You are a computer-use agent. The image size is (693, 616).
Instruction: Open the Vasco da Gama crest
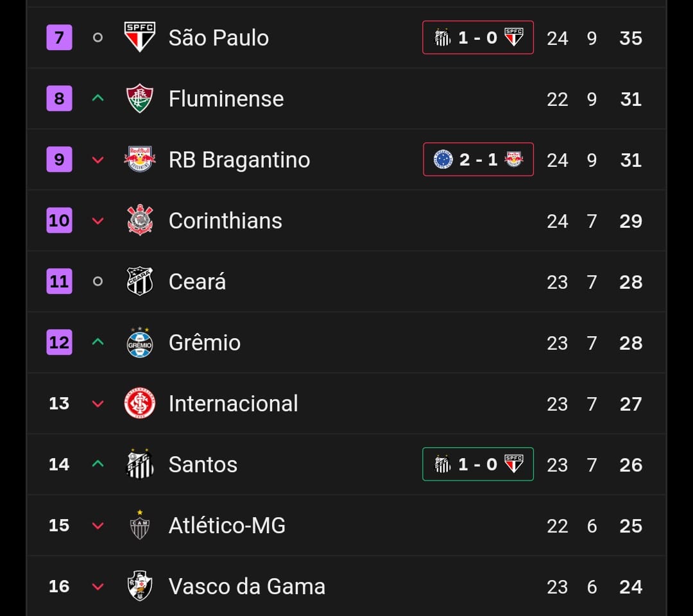140,586
